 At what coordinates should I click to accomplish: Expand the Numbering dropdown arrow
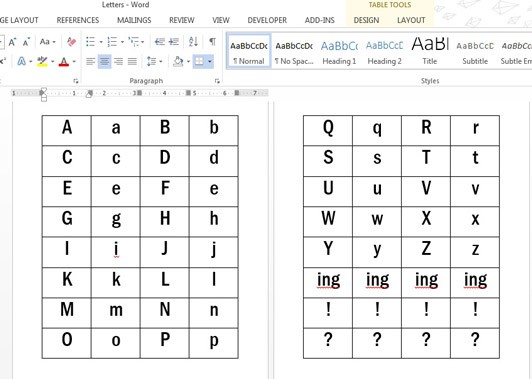[122, 42]
